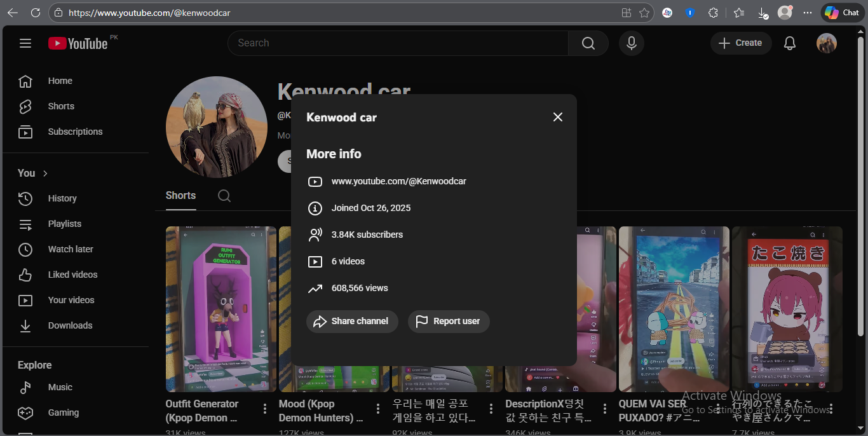868x436 pixels.
Task: Open Liked videos in sidebar
Action: tap(72, 275)
